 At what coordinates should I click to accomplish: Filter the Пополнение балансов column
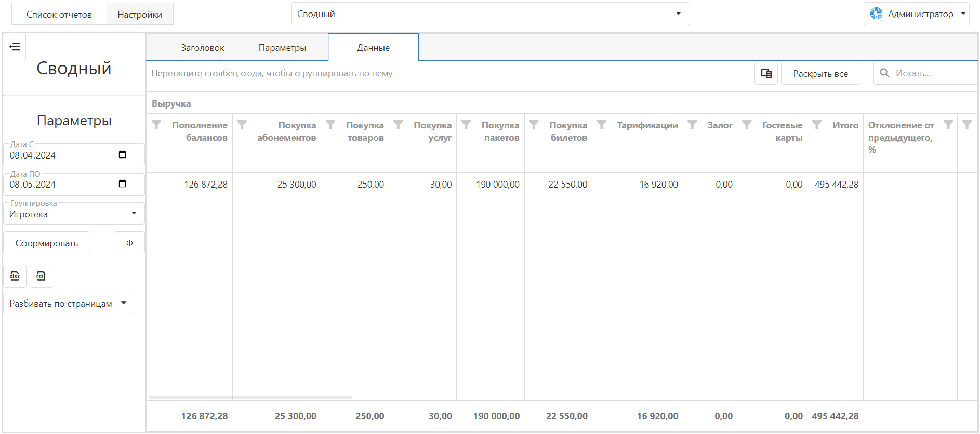tap(156, 124)
